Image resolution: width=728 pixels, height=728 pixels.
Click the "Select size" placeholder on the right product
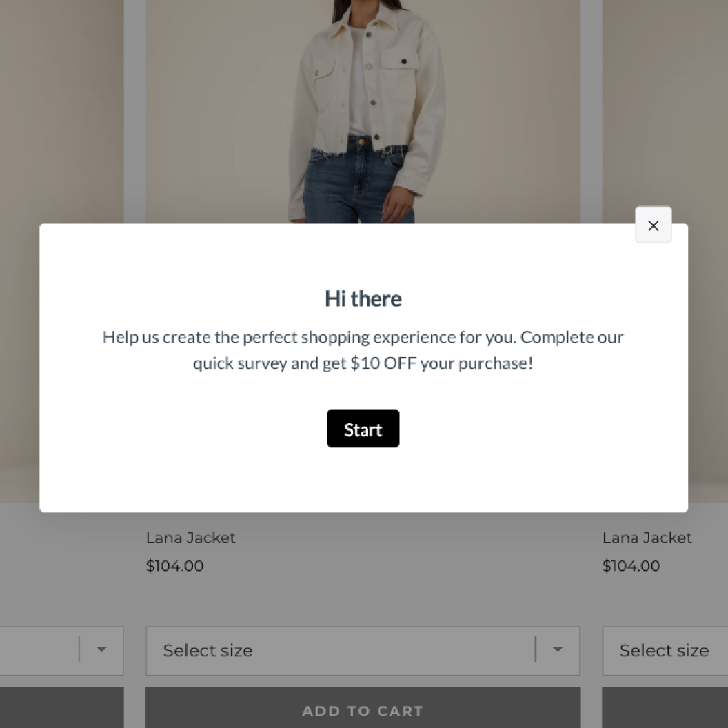click(664, 650)
